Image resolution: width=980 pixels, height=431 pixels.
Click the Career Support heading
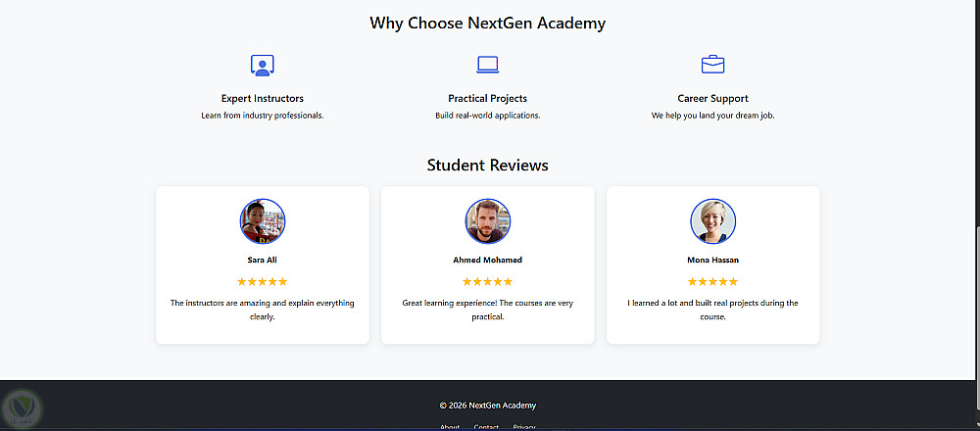click(x=712, y=99)
